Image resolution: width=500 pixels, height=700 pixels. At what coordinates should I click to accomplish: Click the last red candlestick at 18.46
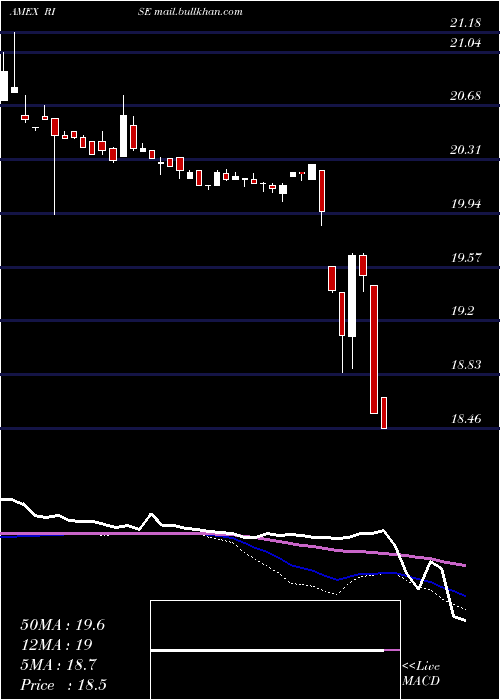click(x=383, y=413)
